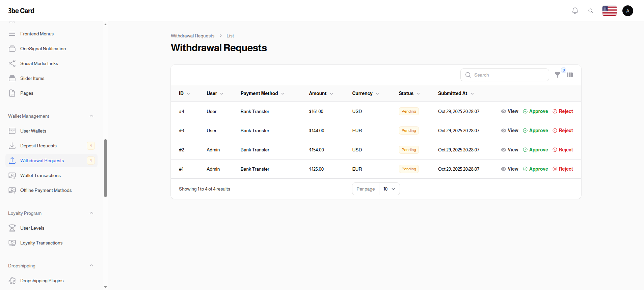View withdrawal request #1
This screenshot has height=290, width=644.
(x=510, y=169)
